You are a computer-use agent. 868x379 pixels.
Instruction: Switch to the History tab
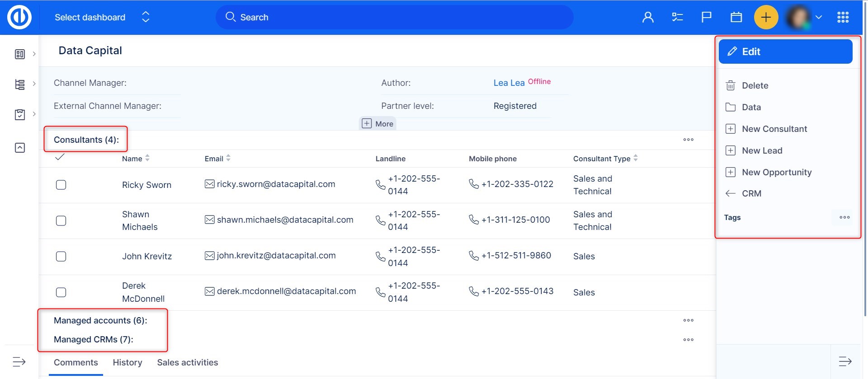[127, 362]
